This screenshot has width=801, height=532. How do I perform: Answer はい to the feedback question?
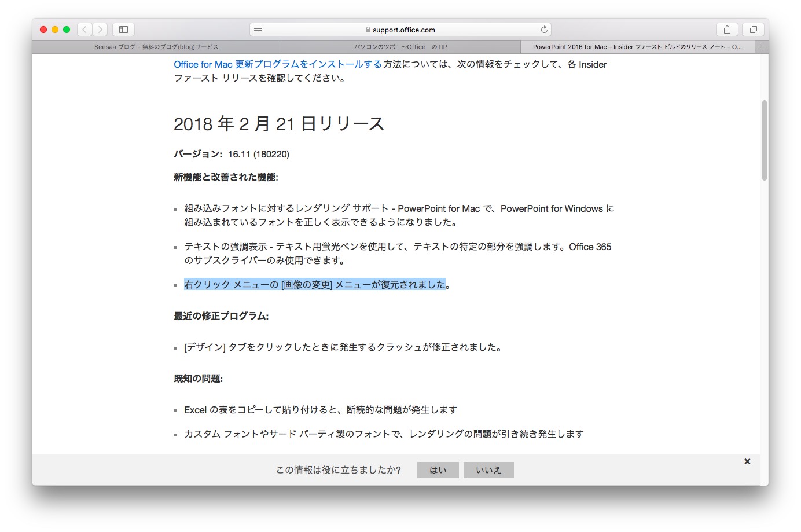pos(438,470)
